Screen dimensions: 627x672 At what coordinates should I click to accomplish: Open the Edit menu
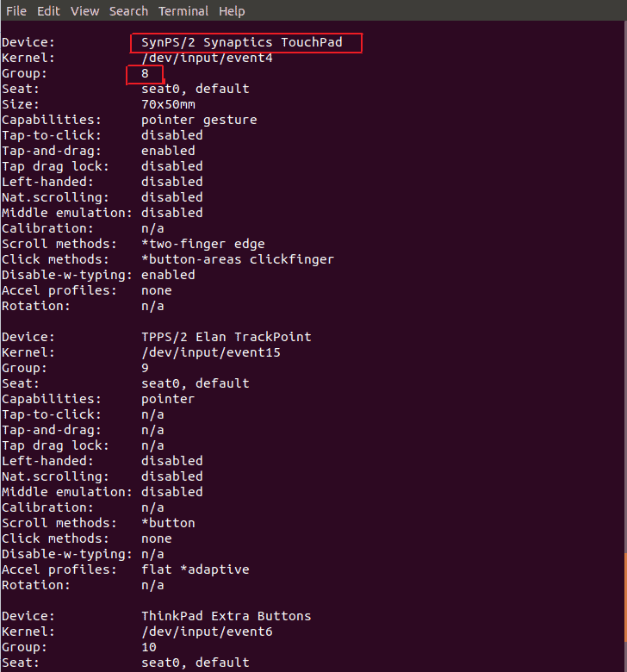point(48,10)
